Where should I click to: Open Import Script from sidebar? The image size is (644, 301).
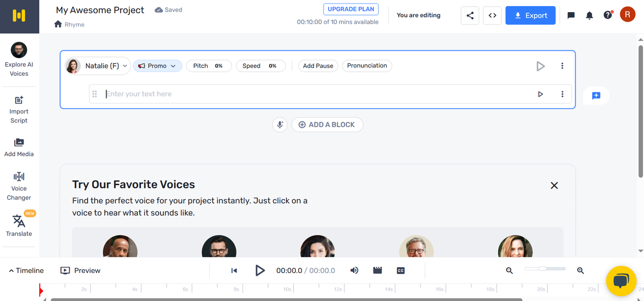(x=19, y=110)
